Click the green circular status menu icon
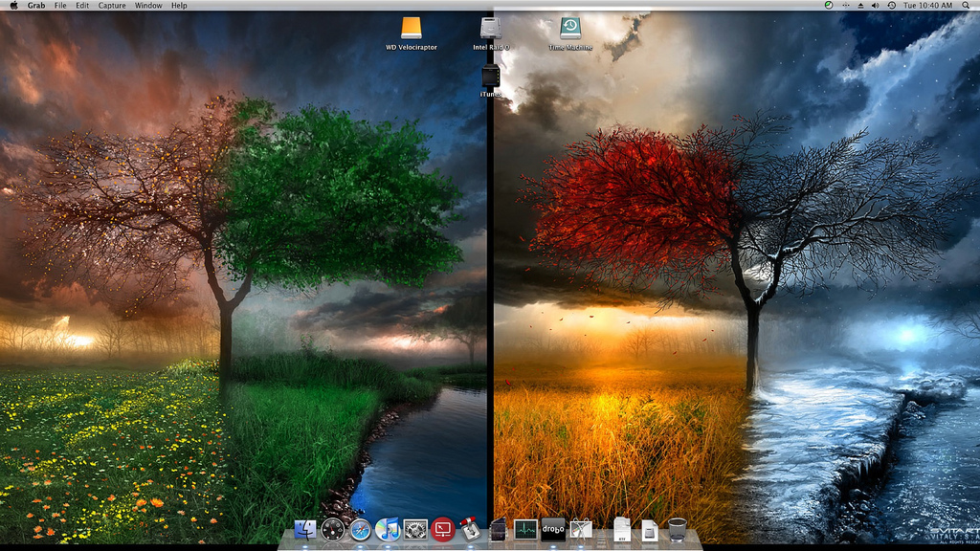The image size is (980, 551). coord(828,5)
